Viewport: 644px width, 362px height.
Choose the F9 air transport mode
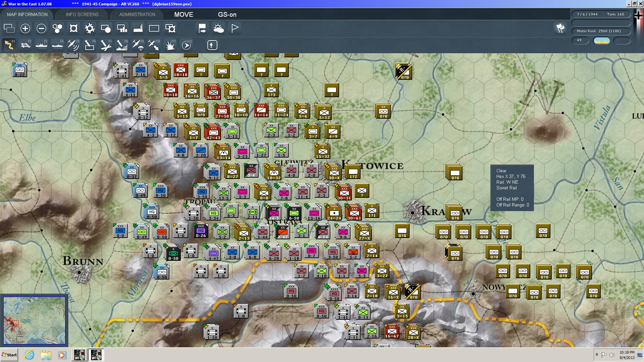(138, 45)
